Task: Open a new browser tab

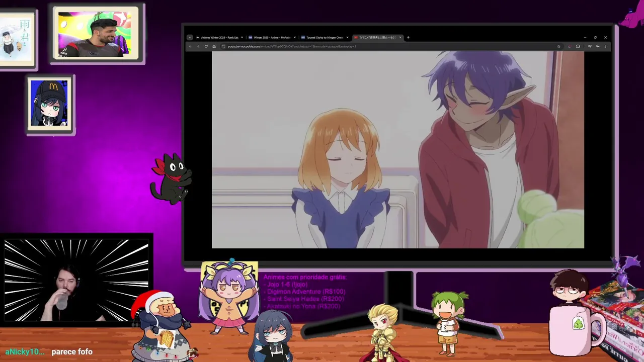Action: pyautogui.click(x=408, y=37)
